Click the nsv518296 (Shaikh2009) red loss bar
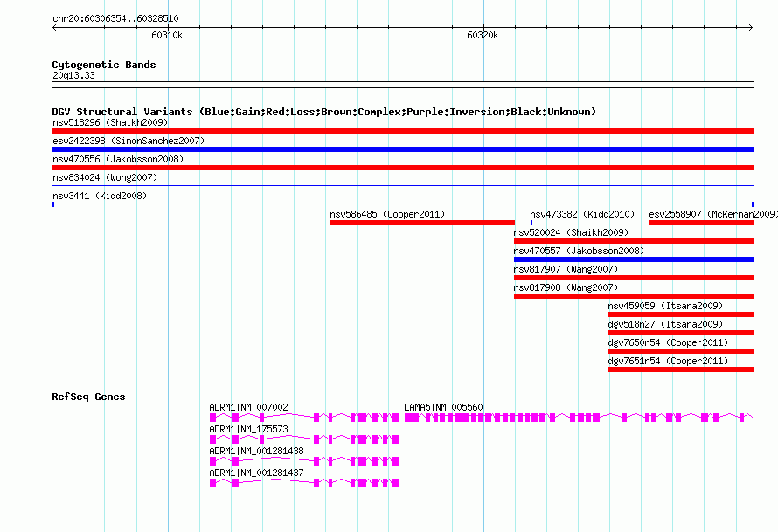Screen dimensions: 778x532 [402, 131]
